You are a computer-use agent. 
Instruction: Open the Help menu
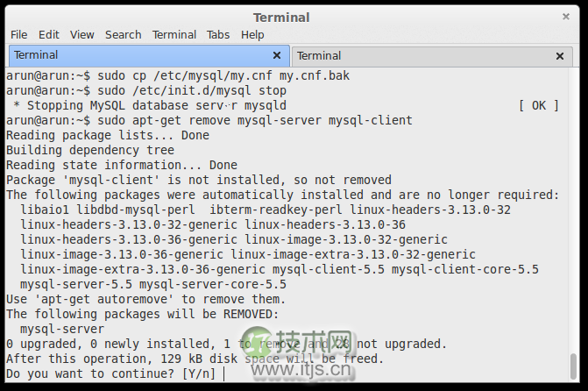[252, 34]
